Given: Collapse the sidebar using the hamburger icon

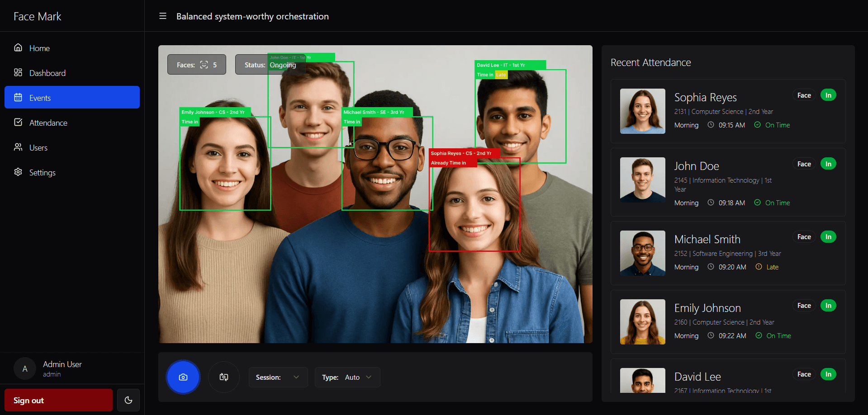Looking at the screenshot, I should pyautogui.click(x=162, y=16).
